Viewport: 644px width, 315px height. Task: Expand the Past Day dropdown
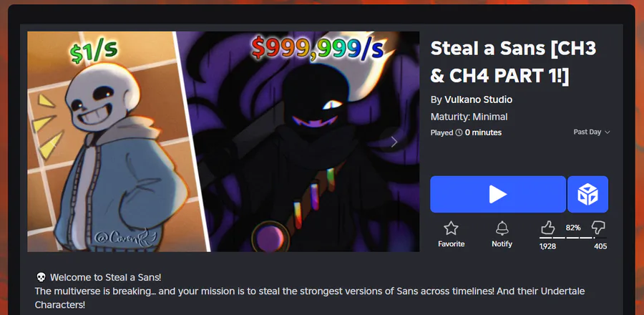click(x=592, y=132)
